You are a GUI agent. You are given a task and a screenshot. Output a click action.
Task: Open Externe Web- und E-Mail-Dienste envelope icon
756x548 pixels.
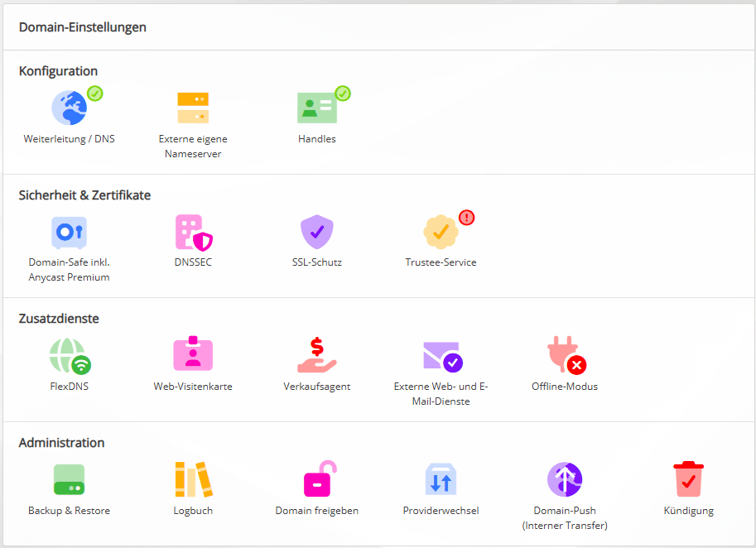(x=443, y=357)
